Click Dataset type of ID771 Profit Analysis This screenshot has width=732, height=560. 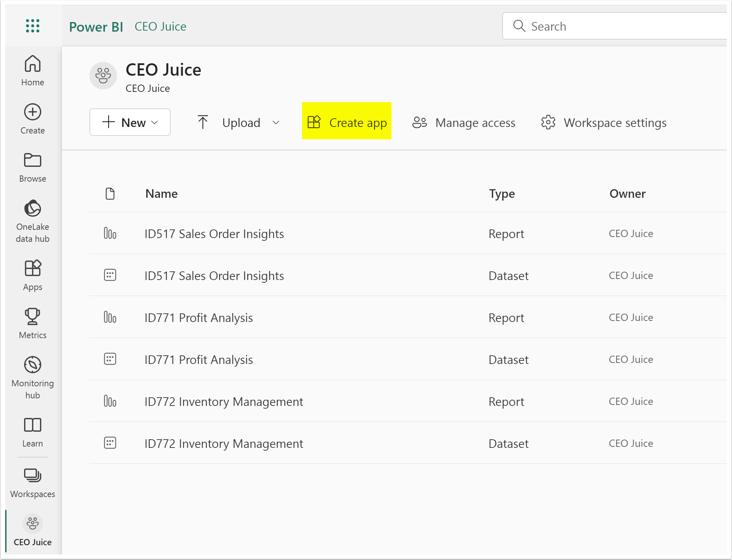[508, 360]
